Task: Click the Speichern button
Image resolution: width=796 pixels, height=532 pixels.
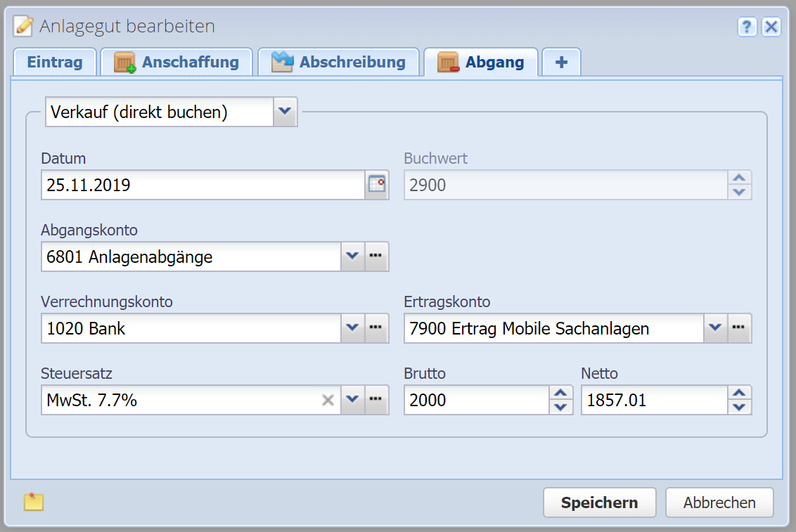Action: coord(599,502)
